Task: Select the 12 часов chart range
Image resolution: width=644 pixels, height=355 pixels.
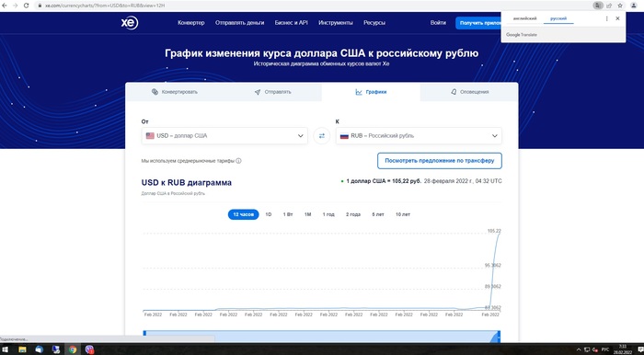Action: tap(243, 214)
